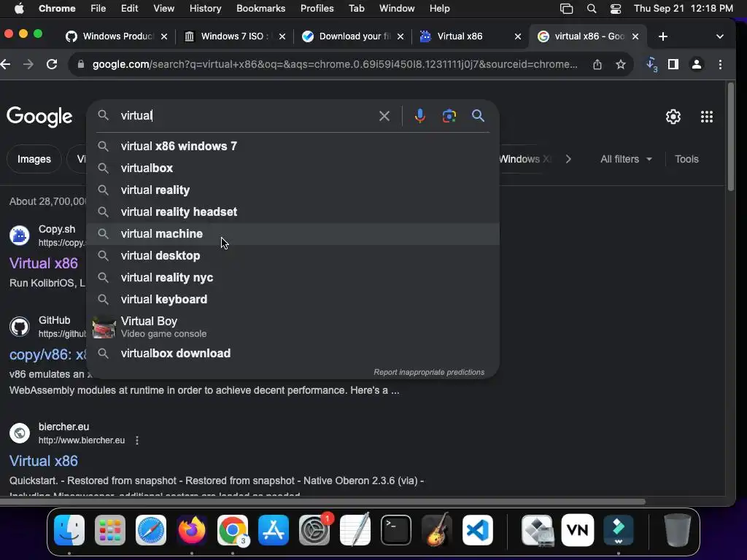Open Finder from the Dock

[69, 529]
